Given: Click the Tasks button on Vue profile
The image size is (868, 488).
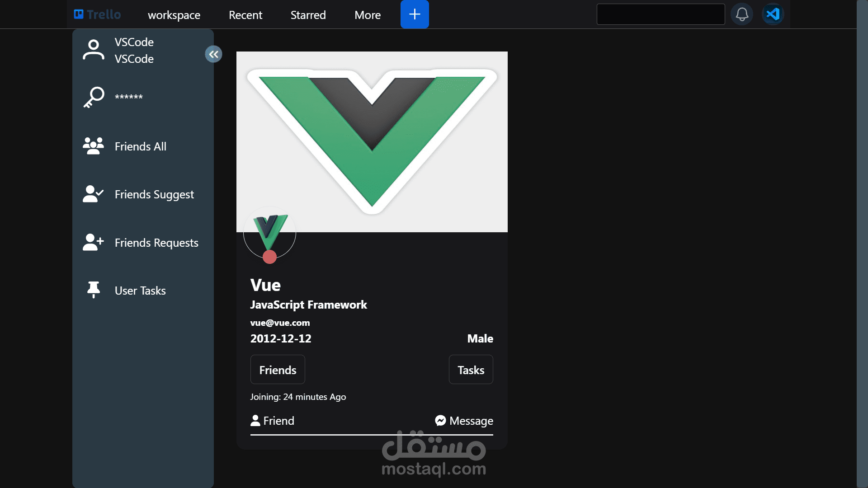Looking at the screenshot, I should click(x=471, y=370).
